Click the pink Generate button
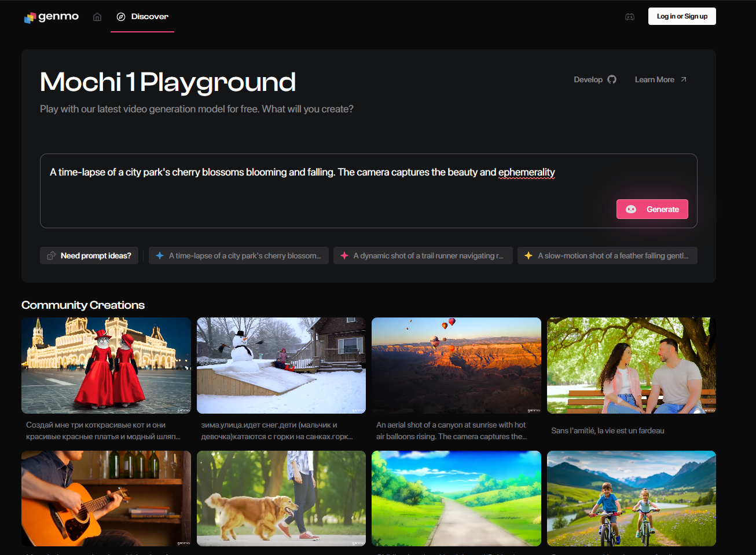This screenshot has width=756, height=555. 652,209
